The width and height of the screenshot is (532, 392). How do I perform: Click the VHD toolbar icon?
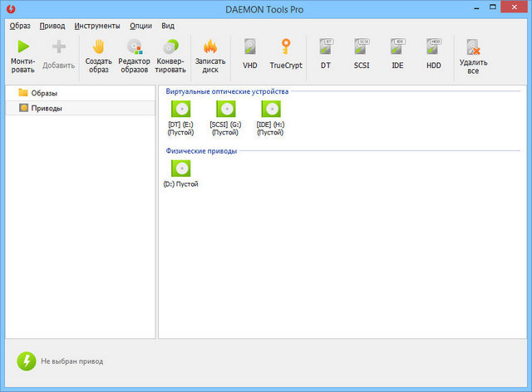[x=249, y=47]
